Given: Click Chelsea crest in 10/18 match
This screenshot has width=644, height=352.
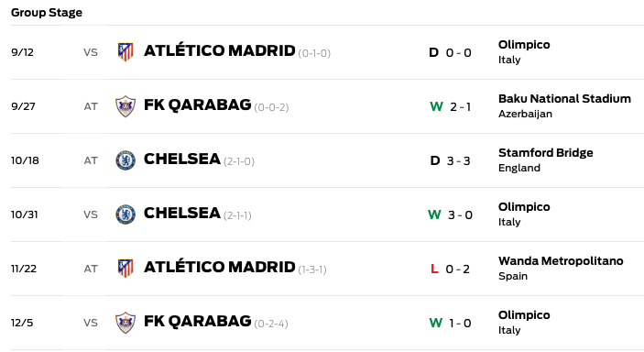Looking at the screenshot, I should tap(126, 160).
